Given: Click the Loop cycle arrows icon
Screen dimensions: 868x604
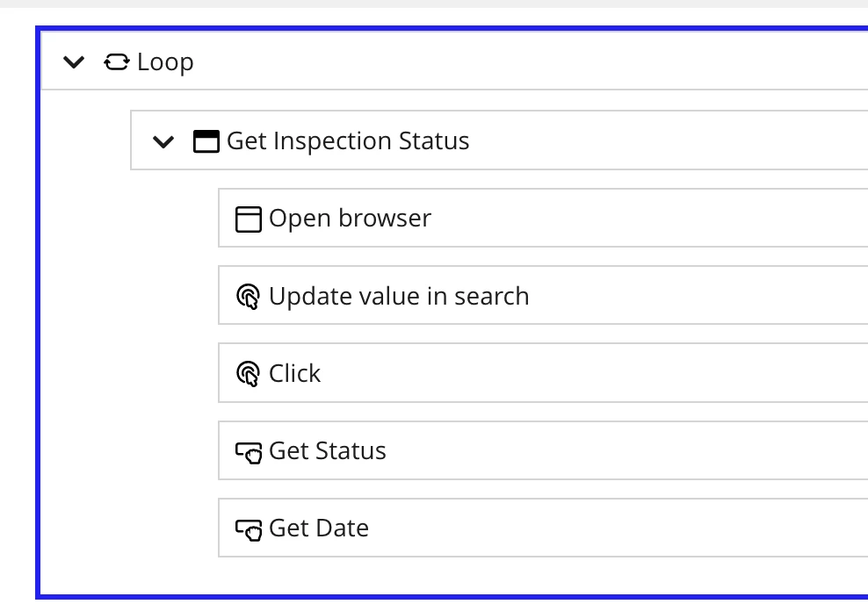Looking at the screenshot, I should [116, 62].
